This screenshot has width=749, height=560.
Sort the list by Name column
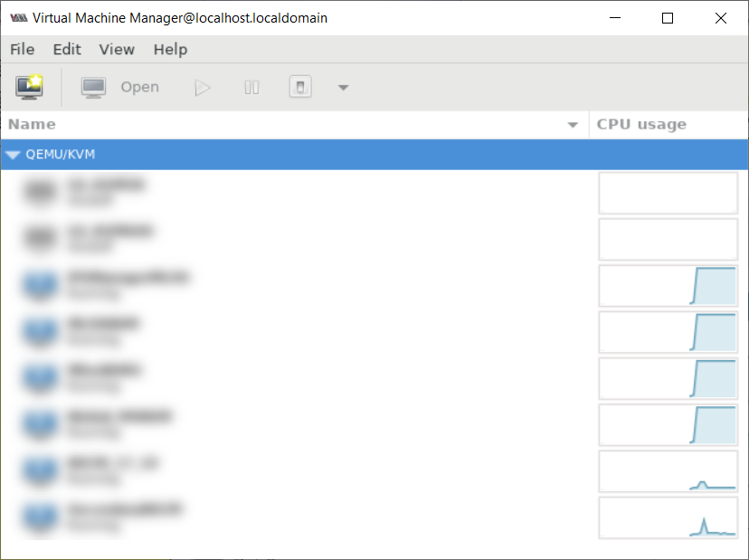pyautogui.click(x=295, y=124)
